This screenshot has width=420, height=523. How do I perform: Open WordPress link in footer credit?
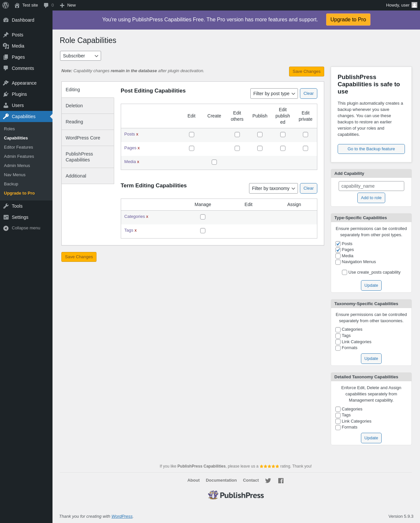point(122,516)
